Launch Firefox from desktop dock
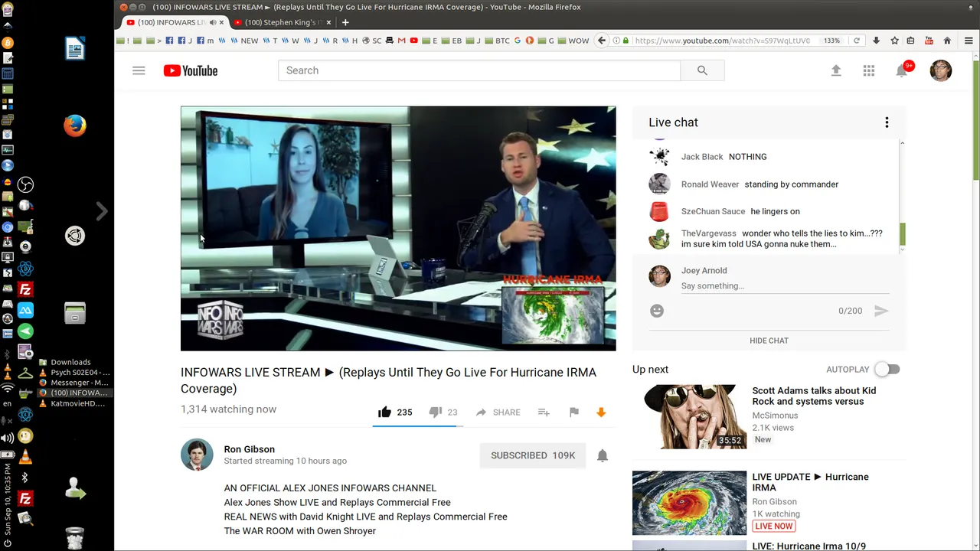The height and width of the screenshot is (551, 980). pos(75,126)
